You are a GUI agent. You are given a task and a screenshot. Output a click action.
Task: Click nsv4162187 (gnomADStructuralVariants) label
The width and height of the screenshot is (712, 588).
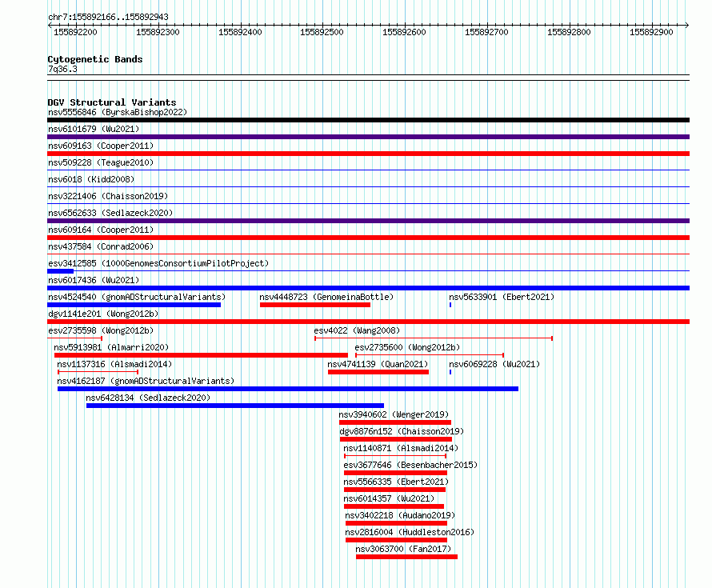pos(146,381)
